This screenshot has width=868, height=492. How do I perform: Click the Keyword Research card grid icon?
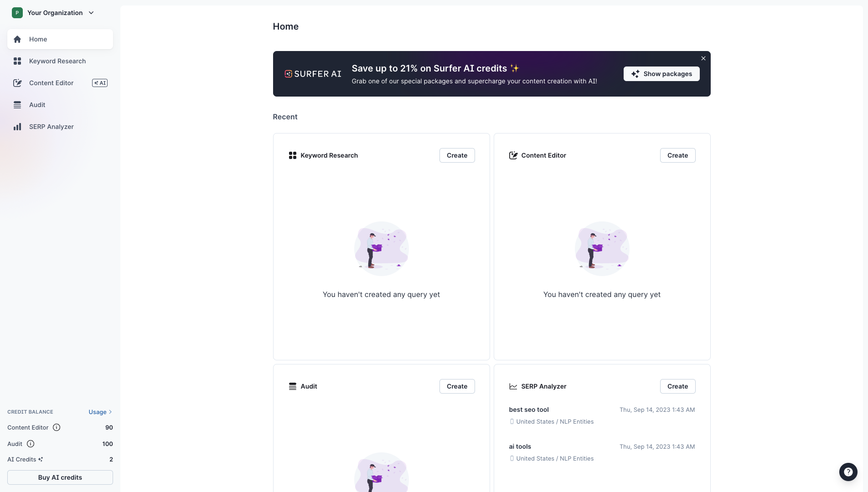pyautogui.click(x=293, y=155)
